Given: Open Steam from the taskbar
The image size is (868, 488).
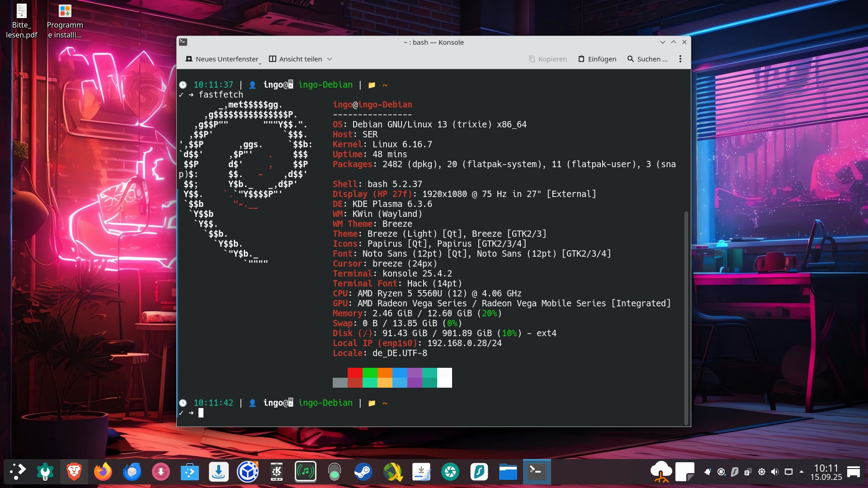Looking at the screenshot, I should 363,472.
